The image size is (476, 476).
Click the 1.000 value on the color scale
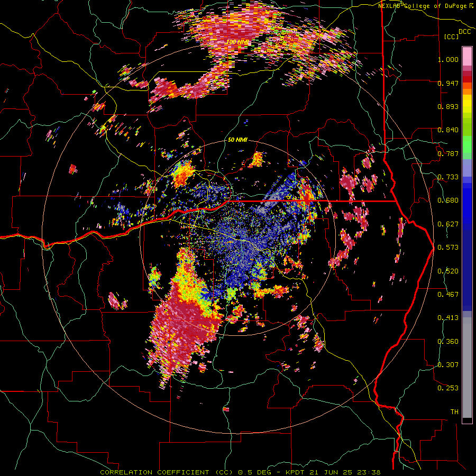tap(448, 59)
